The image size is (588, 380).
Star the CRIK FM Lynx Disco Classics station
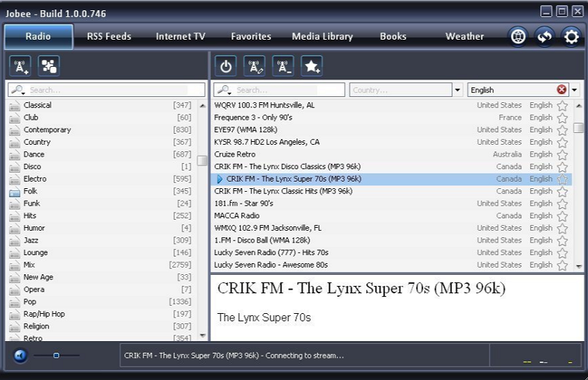[562, 168]
